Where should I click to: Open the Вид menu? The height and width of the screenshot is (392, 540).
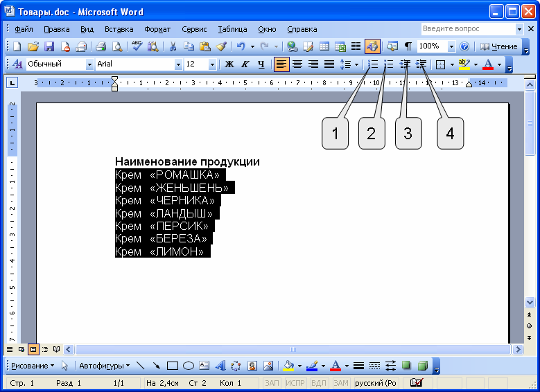tap(87, 29)
